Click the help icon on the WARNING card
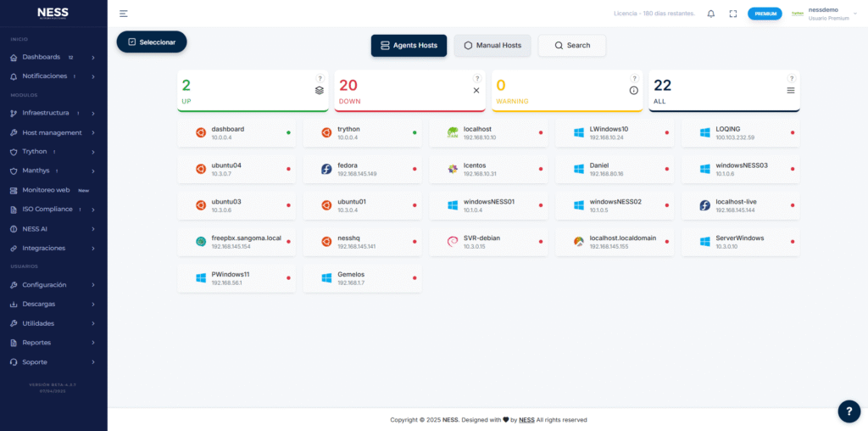868x431 pixels. coord(634,79)
